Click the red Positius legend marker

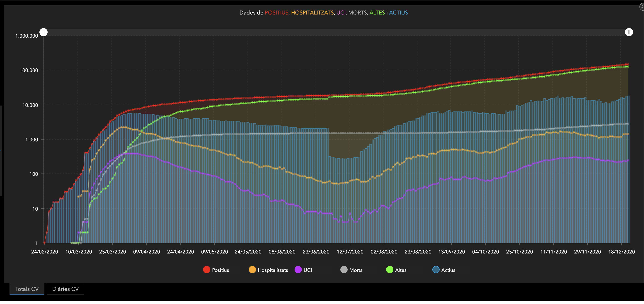(x=206, y=270)
